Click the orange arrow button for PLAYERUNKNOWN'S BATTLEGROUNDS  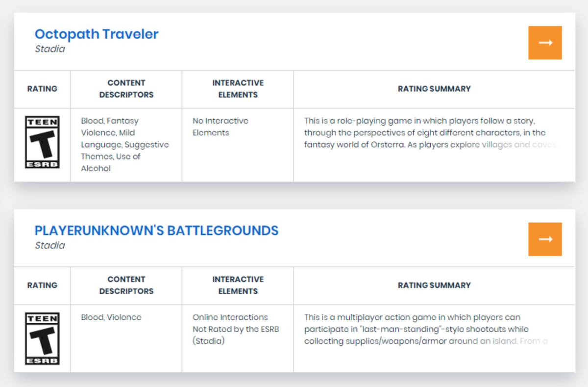pyautogui.click(x=545, y=239)
